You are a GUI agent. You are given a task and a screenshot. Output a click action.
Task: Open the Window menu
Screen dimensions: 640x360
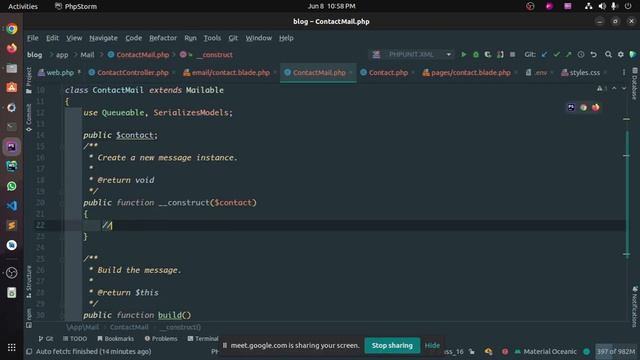[x=258, y=38]
